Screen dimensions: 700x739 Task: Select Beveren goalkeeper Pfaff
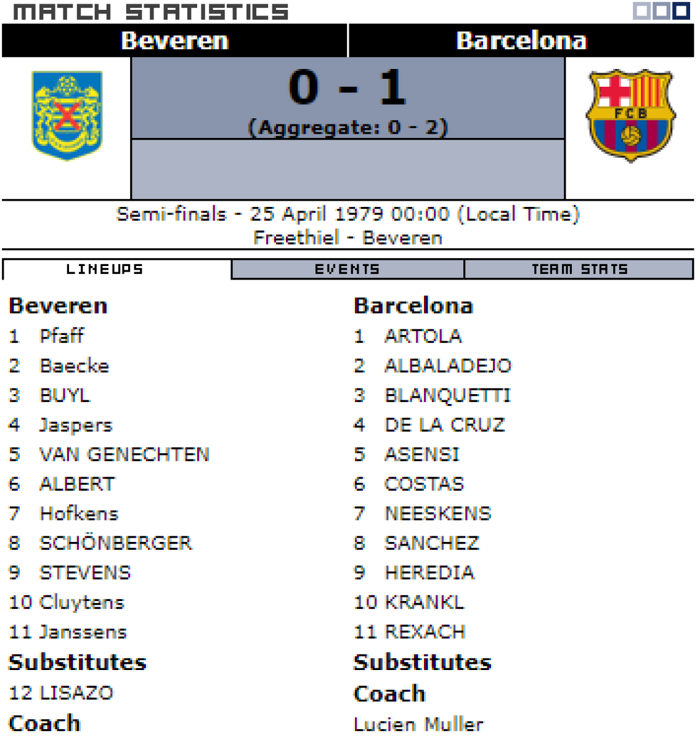[62, 336]
